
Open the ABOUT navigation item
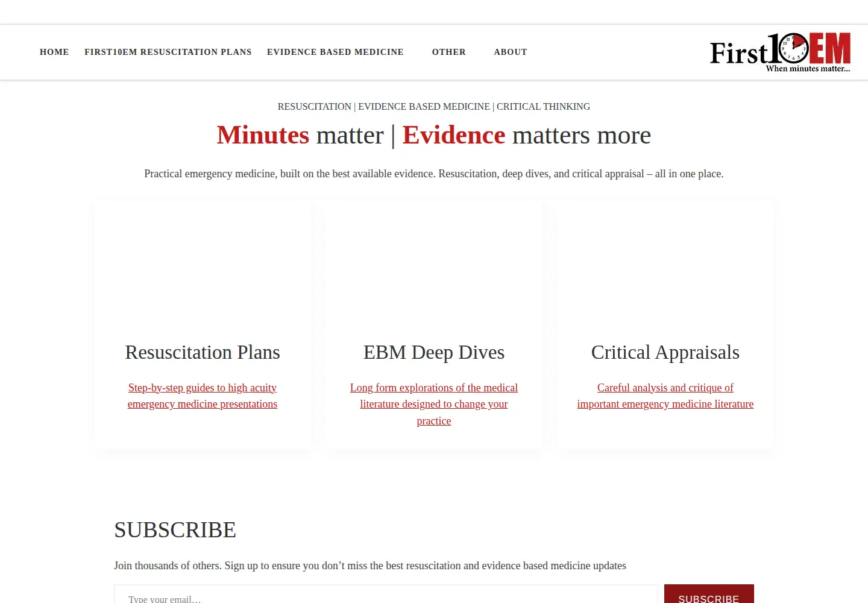coord(511,52)
